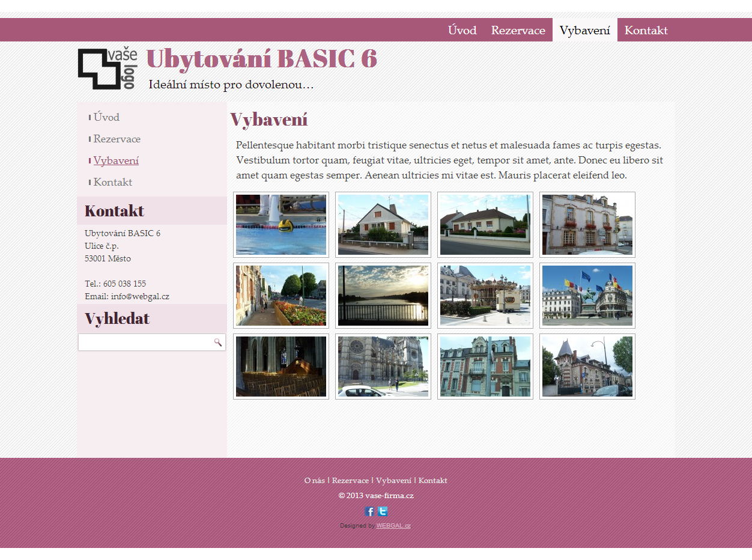Click the 'Ulice č.p.' address line
Image resolution: width=752 pixels, height=560 pixels.
[102, 246]
